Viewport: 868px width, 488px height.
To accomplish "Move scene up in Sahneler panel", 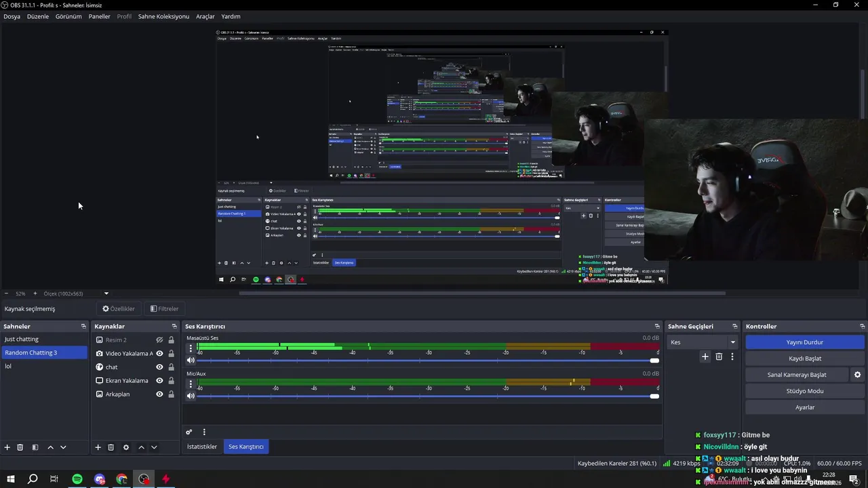I will coord(50,447).
